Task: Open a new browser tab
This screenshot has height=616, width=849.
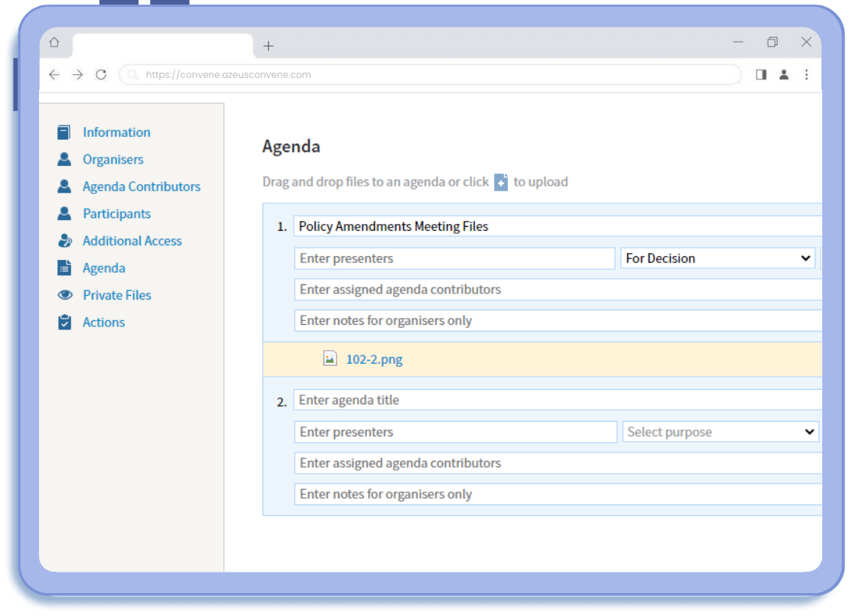Action: 268,46
